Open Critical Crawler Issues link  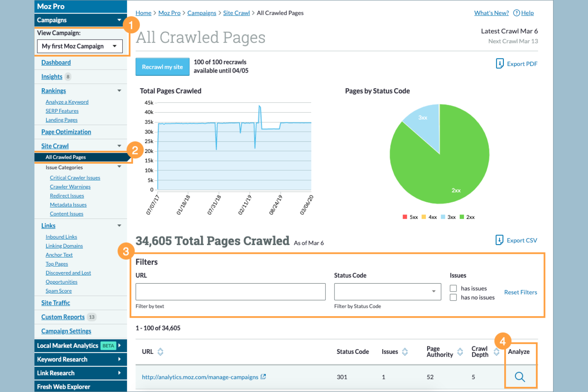75,178
